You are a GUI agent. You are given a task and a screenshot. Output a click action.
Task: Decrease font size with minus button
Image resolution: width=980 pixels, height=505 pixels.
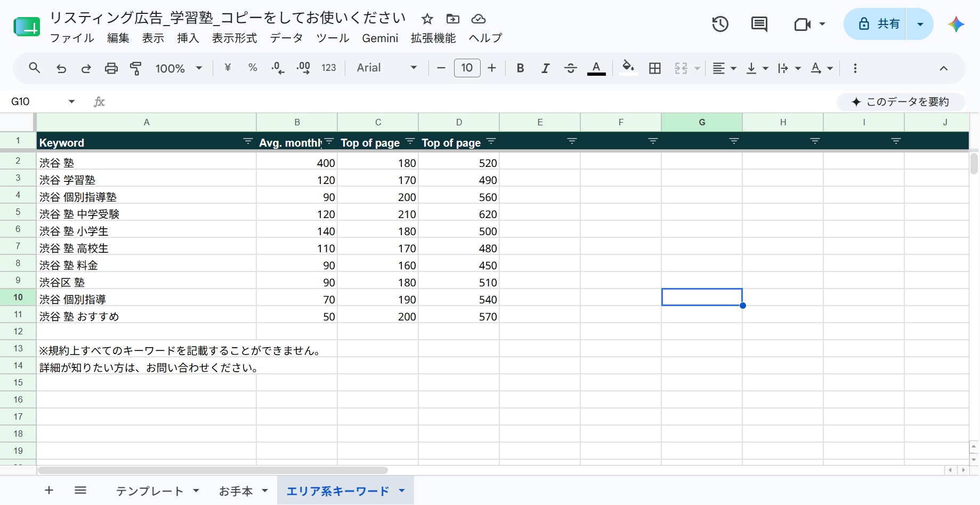(x=441, y=68)
